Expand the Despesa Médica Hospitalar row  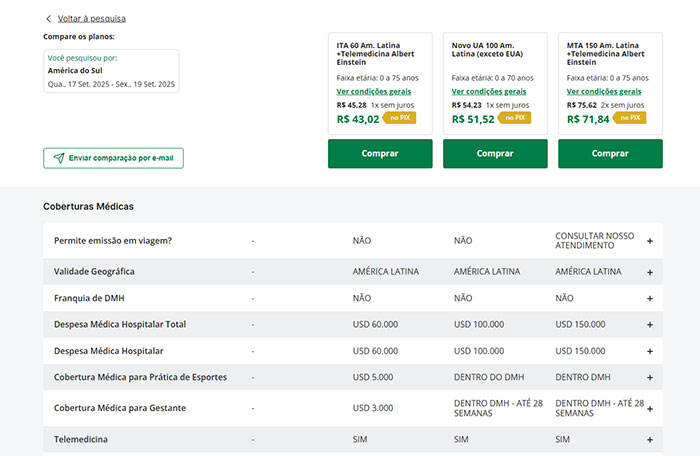click(650, 351)
